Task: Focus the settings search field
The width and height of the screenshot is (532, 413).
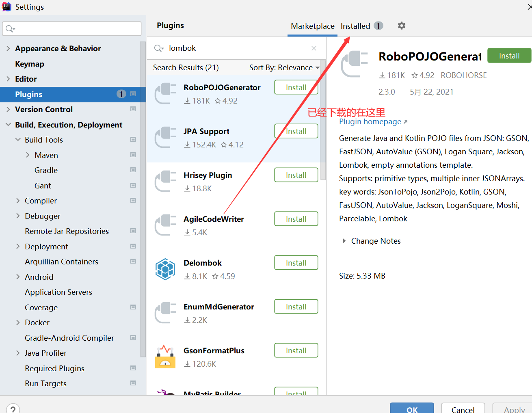Action: pyautogui.click(x=72, y=28)
